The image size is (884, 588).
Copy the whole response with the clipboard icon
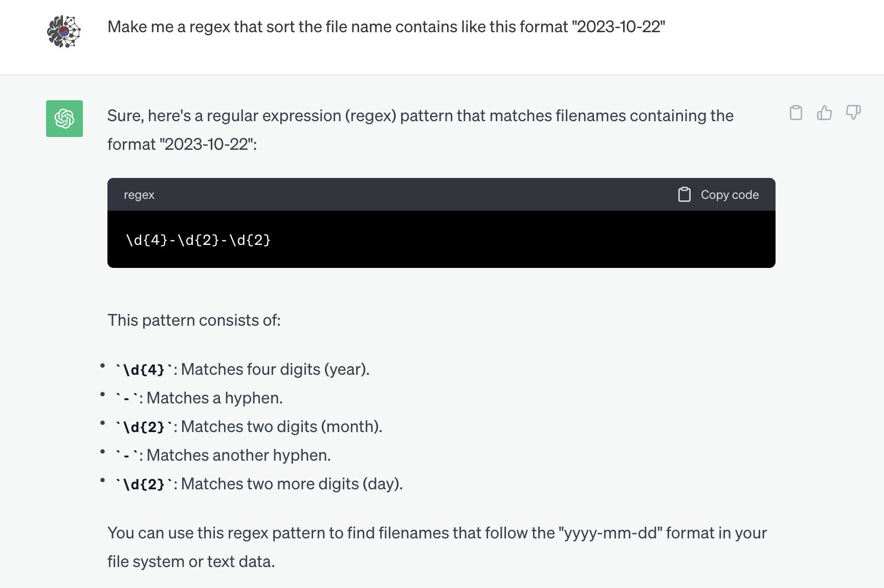click(x=795, y=112)
